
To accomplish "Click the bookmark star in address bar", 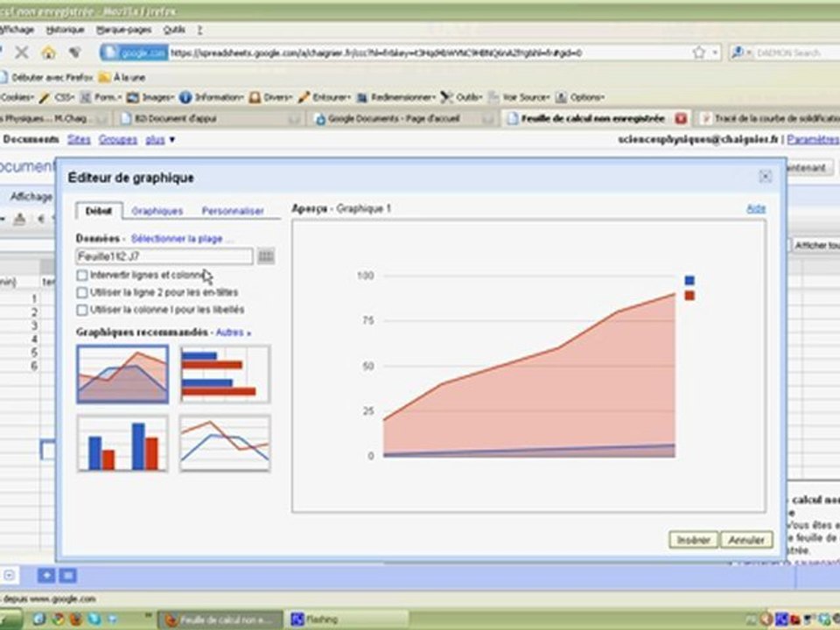I will click(x=698, y=52).
